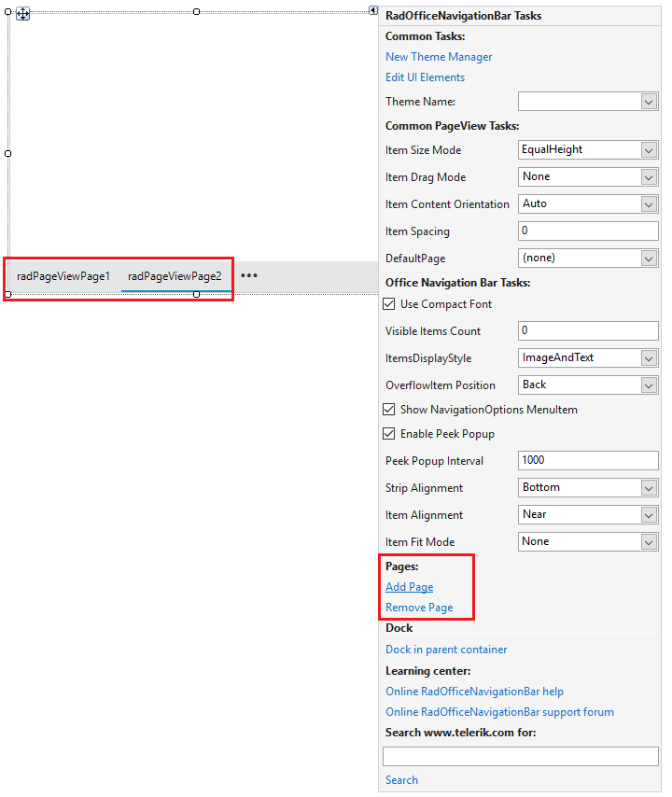Select the radPageViewPage1 tab
The height and width of the screenshot is (797, 672).
[x=63, y=276]
